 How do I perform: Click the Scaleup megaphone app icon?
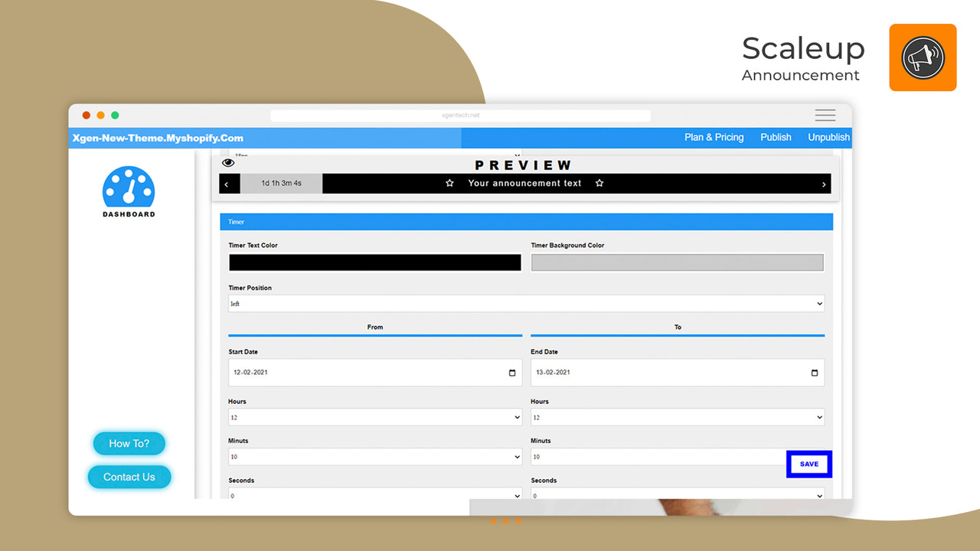click(x=922, y=57)
